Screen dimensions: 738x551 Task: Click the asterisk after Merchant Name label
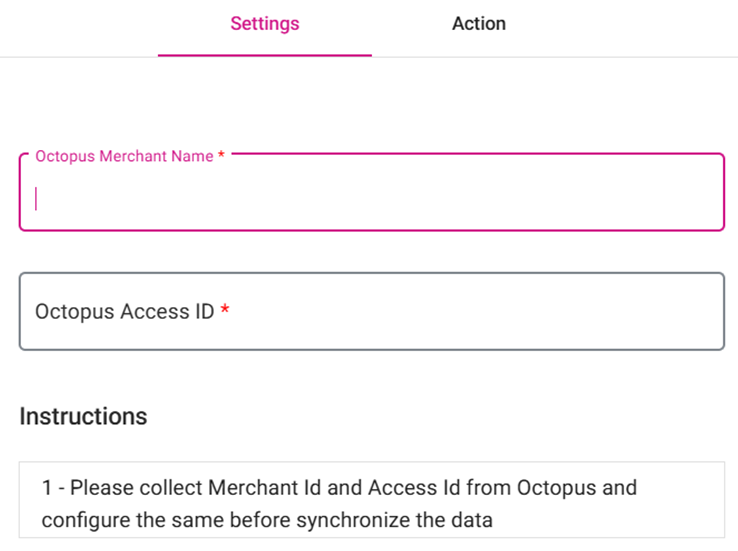(221, 156)
